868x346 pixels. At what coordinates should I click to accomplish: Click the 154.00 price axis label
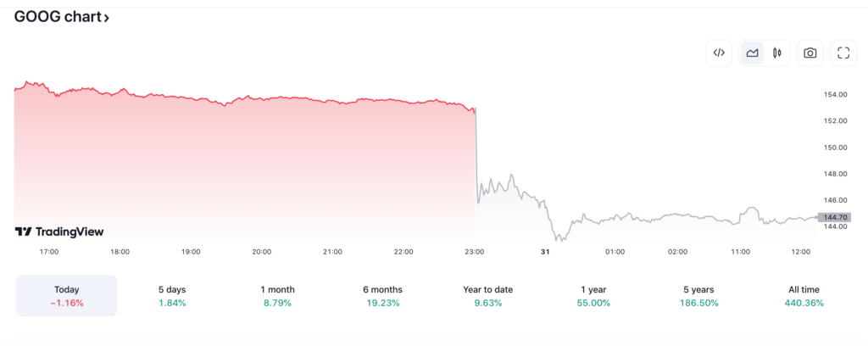(x=836, y=94)
